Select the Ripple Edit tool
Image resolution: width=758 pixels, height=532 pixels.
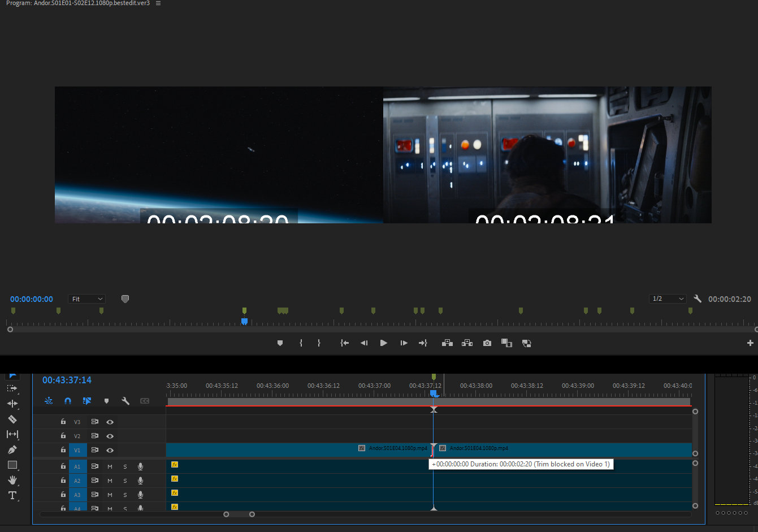click(x=12, y=404)
